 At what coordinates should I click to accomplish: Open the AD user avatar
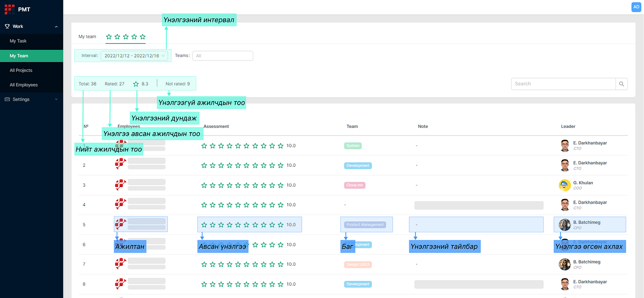pos(636,7)
